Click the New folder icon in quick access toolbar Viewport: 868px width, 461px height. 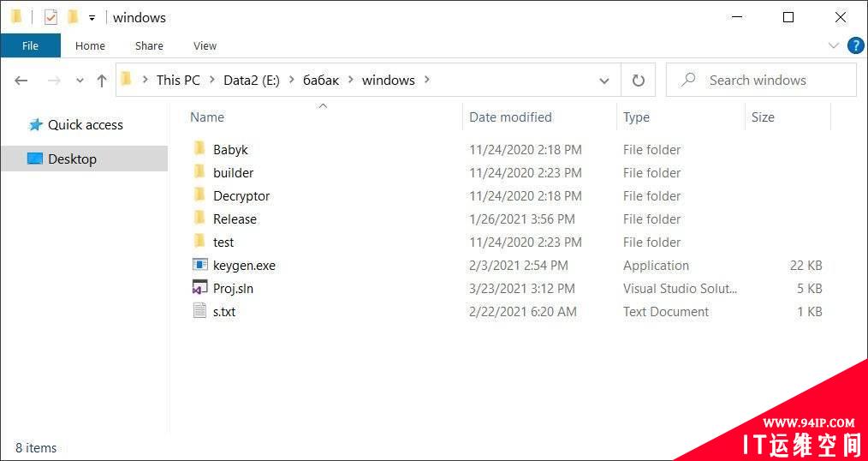pyautogui.click(x=73, y=18)
